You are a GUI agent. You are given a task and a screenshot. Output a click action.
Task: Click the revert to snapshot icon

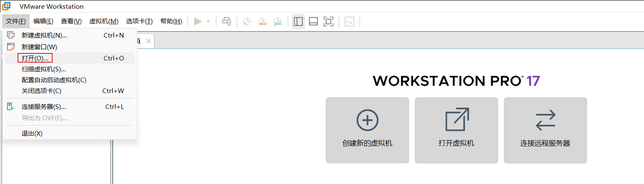262,21
